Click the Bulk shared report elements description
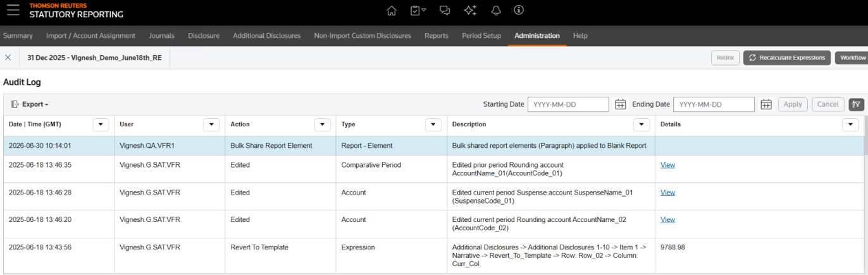This screenshot has width=868, height=275. [x=549, y=145]
